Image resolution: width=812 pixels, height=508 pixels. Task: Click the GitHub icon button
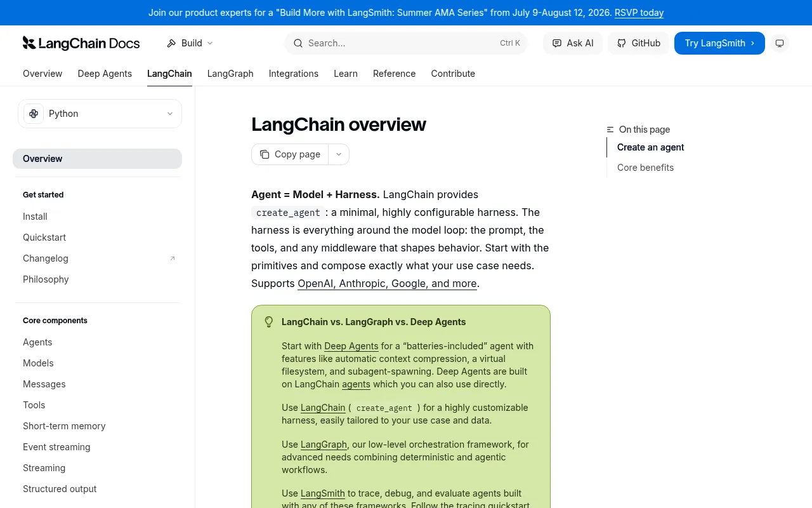pos(638,43)
